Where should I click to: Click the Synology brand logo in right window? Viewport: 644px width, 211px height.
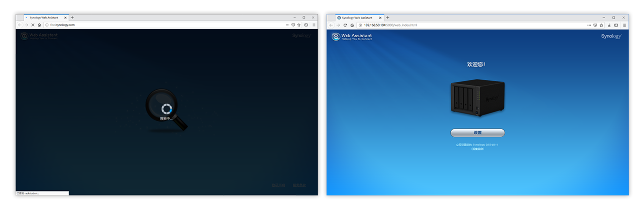pyautogui.click(x=611, y=36)
